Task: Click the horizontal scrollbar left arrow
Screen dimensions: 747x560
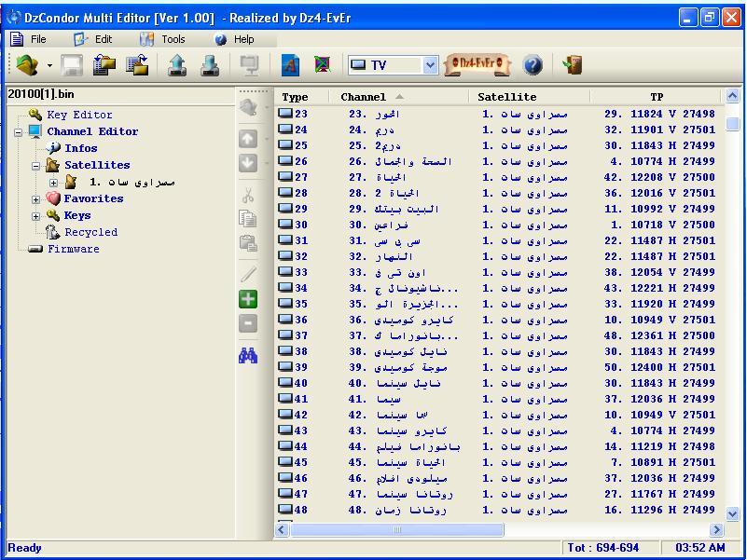Action: [282, 529]
